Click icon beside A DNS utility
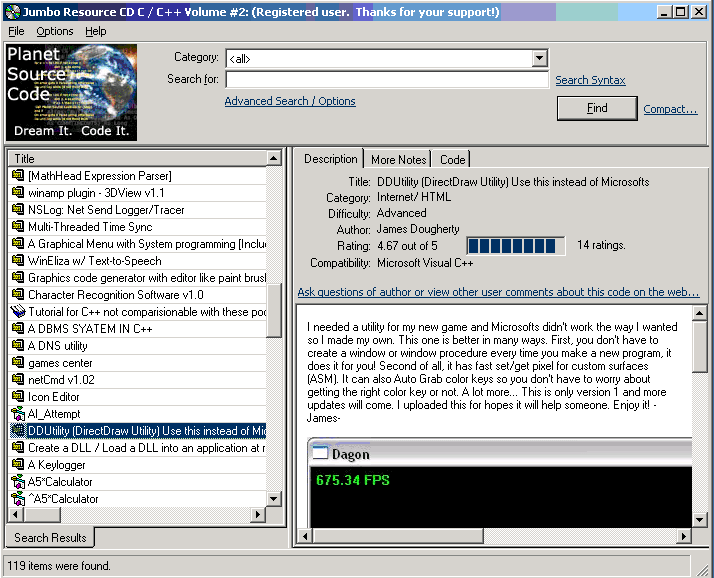Screen dimensions: 714x578 pyautogui.click(x=18, y=345)
